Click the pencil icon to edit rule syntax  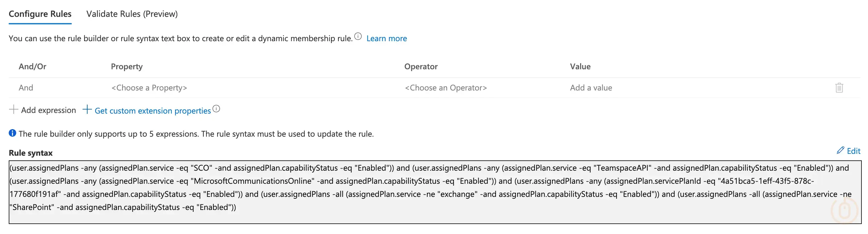[840, 150]
